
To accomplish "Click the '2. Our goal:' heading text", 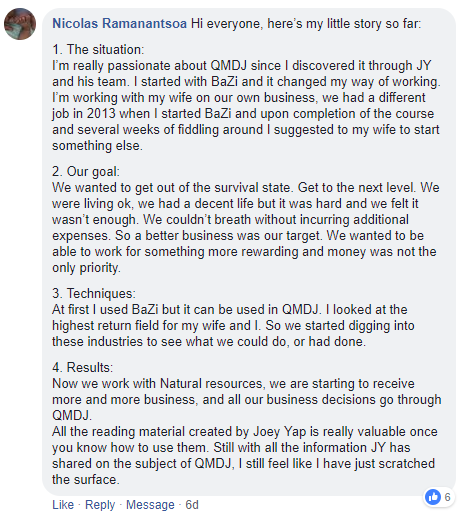I will pyautogui.click(x=86, y=172).
